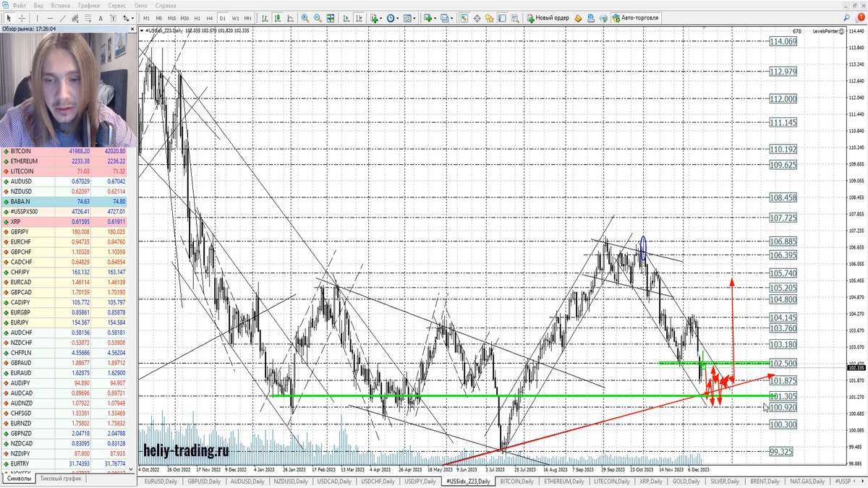Open the profiles dropdown

447,17
